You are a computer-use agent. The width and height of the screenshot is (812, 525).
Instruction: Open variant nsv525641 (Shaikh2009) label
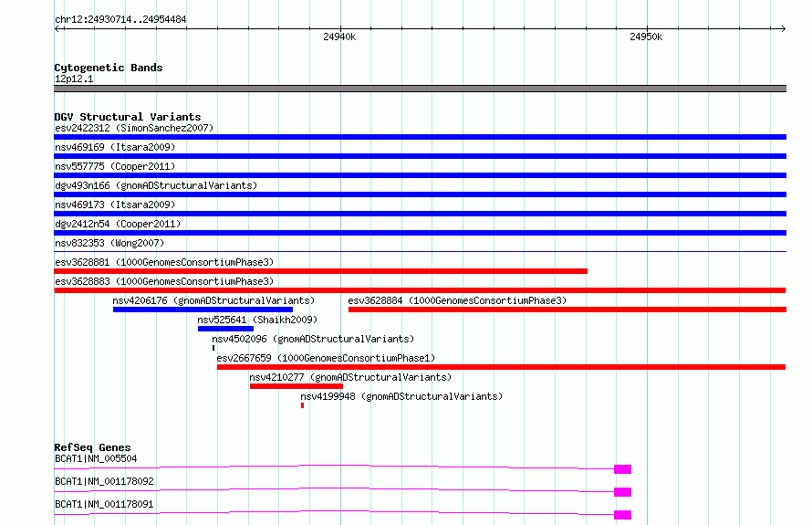click(x=257, y=320)
